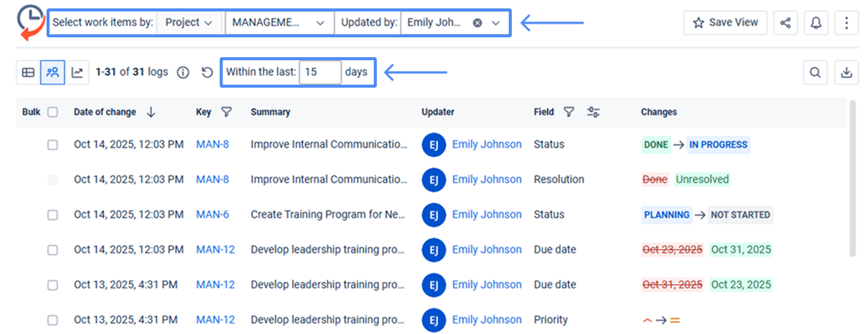Screen dimensions: 868x334
Task: Toggle the Bulk select-all checkbox
Action: [x=53, y=112]
